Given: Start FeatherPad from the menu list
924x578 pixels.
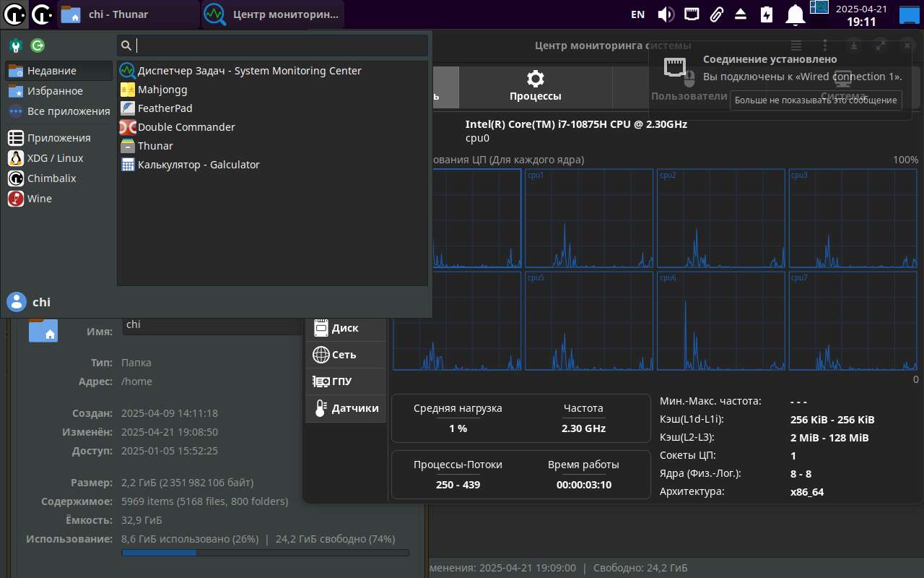Looking at the screenshot, I should coord(272,108).
